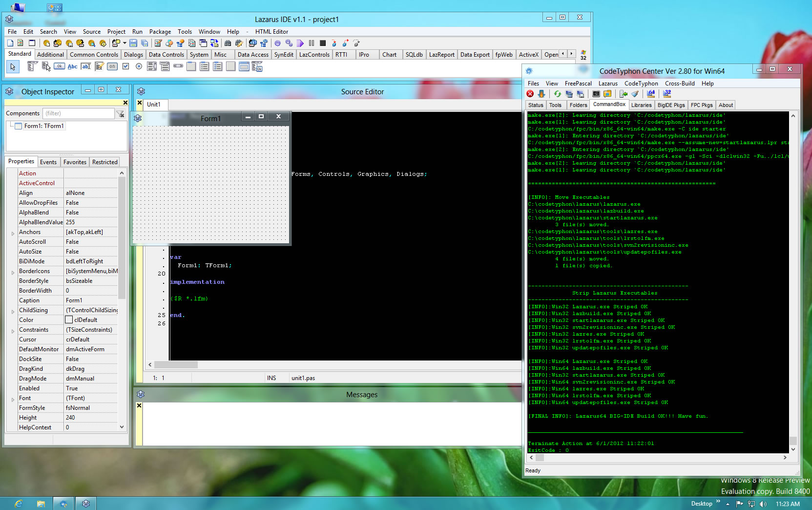Open the Cross-Build menu in CodeTyphon Center
Screen dimensions: 812x510
[680, 84]
